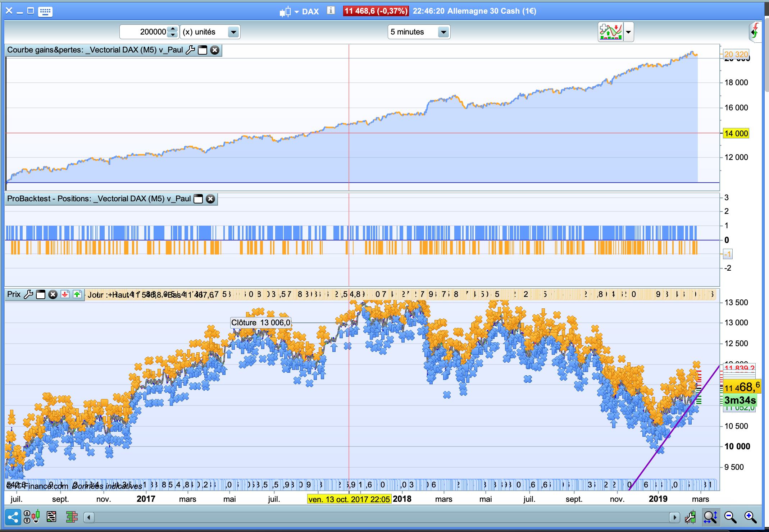Click the zoom out magnifier icon
Image resolution: width=769 pixels, height=532 pixels.
coord(730,517)
